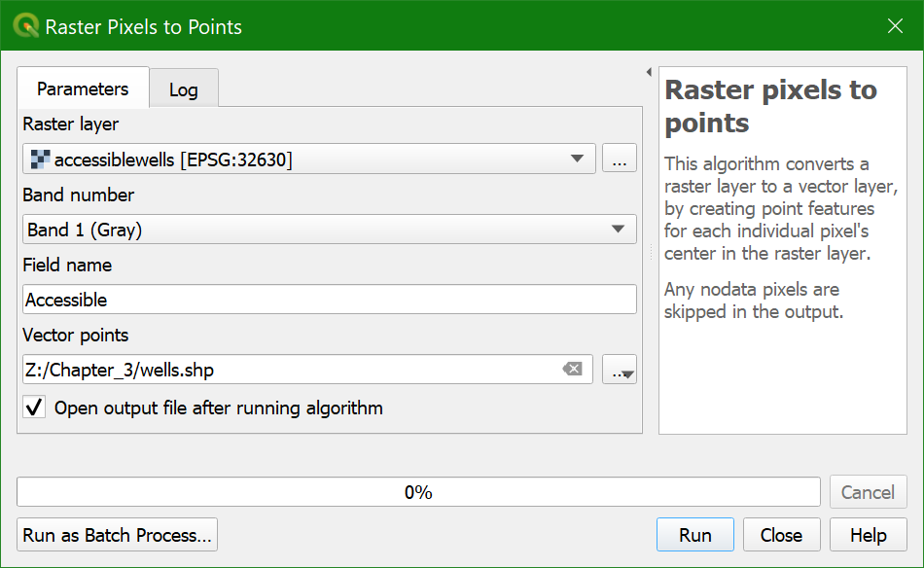Clear the Vector points output path
The height and width of the screenshot is (568, 924).
[572, 369]
